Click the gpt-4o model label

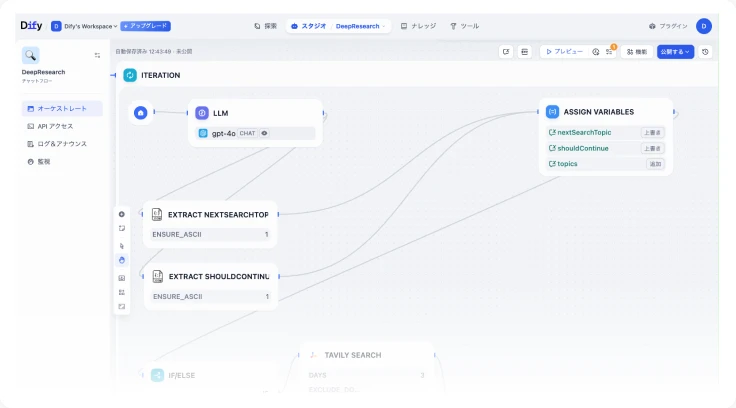tap(223, 133)
